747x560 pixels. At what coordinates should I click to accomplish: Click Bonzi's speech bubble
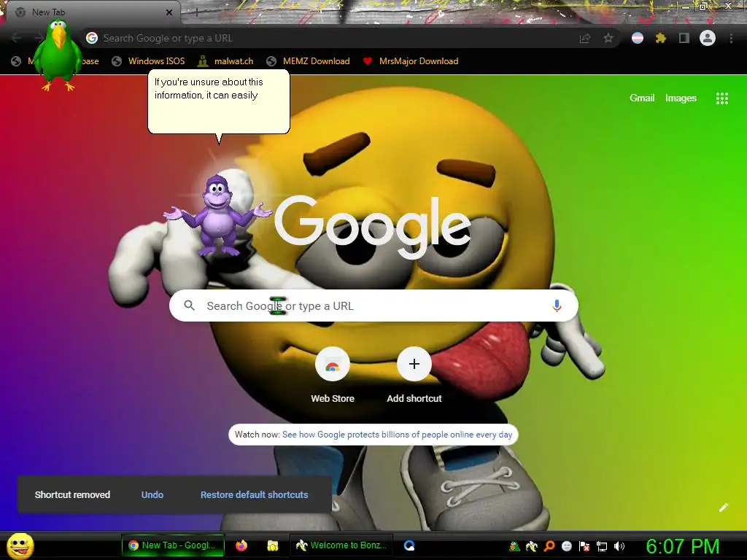(219, 101)
